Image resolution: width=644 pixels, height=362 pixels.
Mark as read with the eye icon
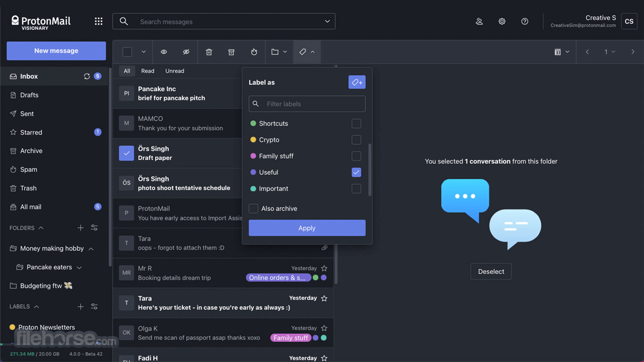tap(164, 52)
